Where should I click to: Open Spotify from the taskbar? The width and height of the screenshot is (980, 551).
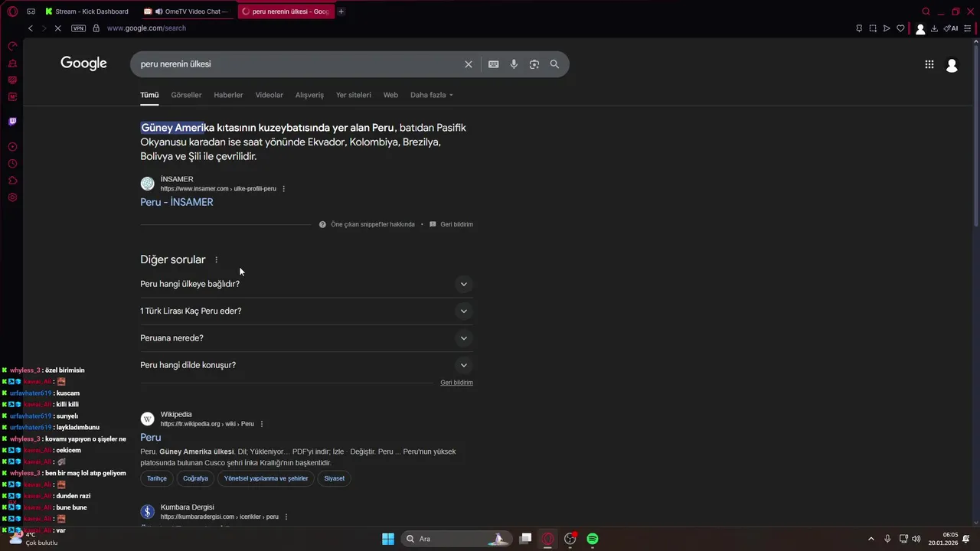pyautogui.click(x=592, y=539)
